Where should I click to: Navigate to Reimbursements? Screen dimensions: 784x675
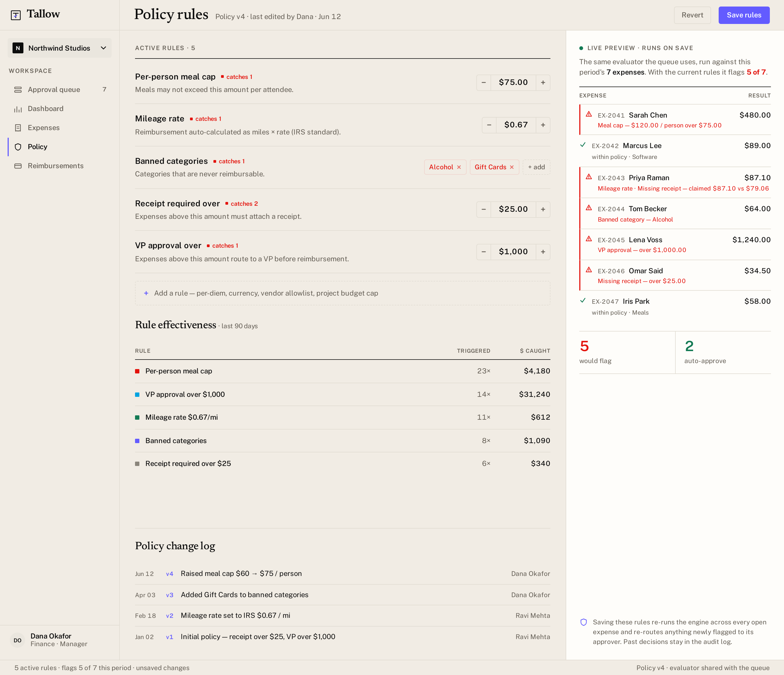(60, 166)
